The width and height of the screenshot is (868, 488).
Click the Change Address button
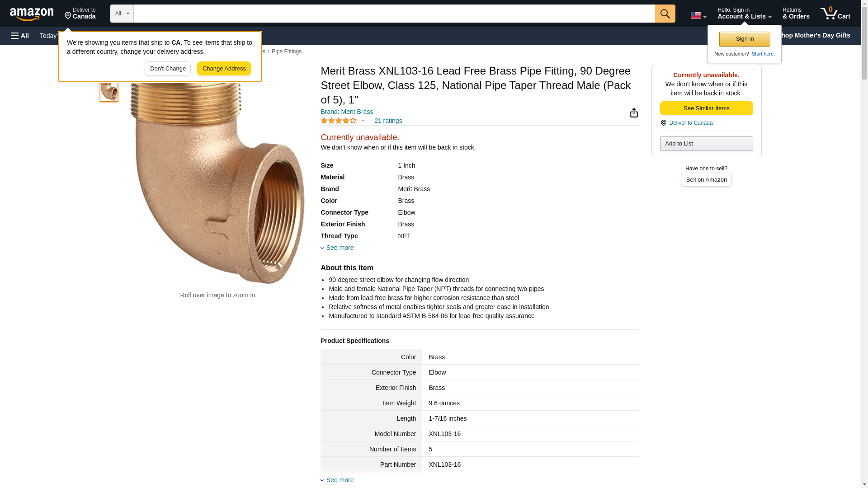click(x=224, y=69)
